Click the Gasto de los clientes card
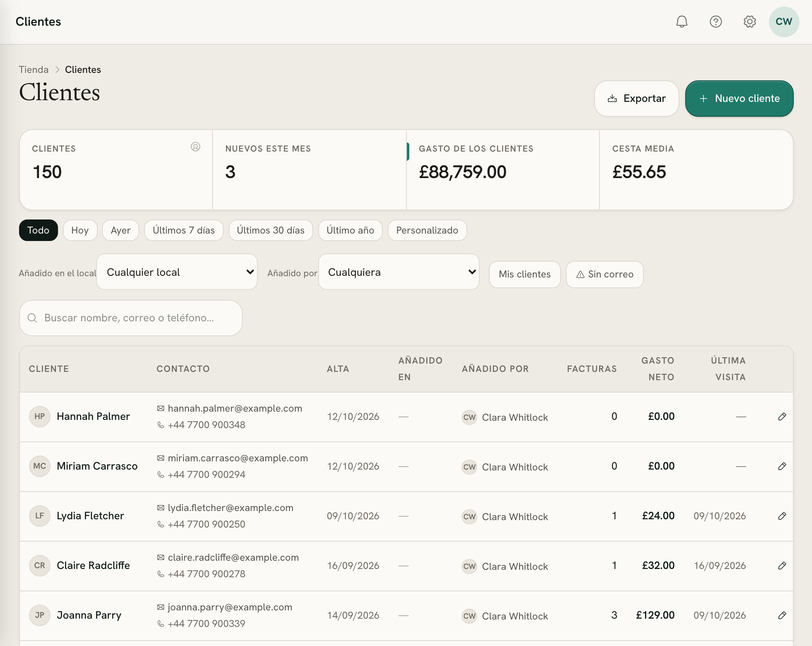This screenshot has width=812, height=646. click(x=503, y=170)
